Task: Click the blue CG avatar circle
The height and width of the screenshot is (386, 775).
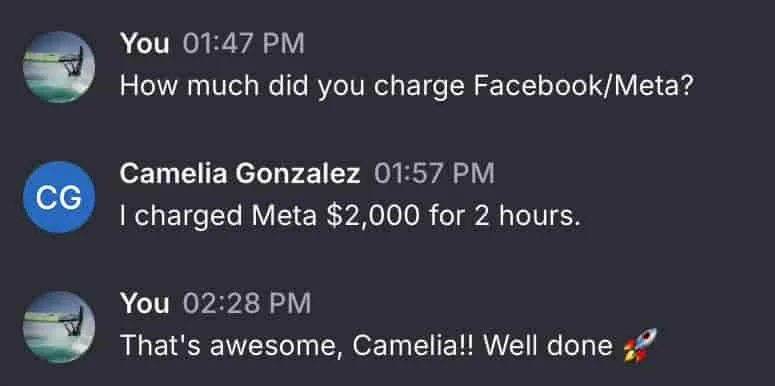Action: [x=59, y=197]
